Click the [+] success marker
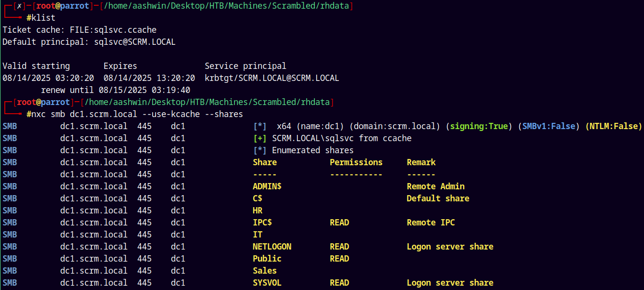The image size is (644, 290). point(260,138)
